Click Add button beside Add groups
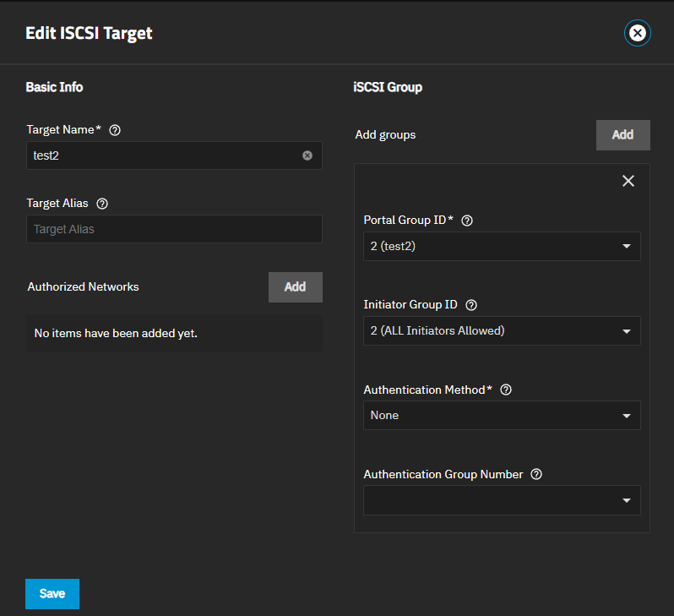This screenshot has width=674, height=616. click(x=622, y=135)
